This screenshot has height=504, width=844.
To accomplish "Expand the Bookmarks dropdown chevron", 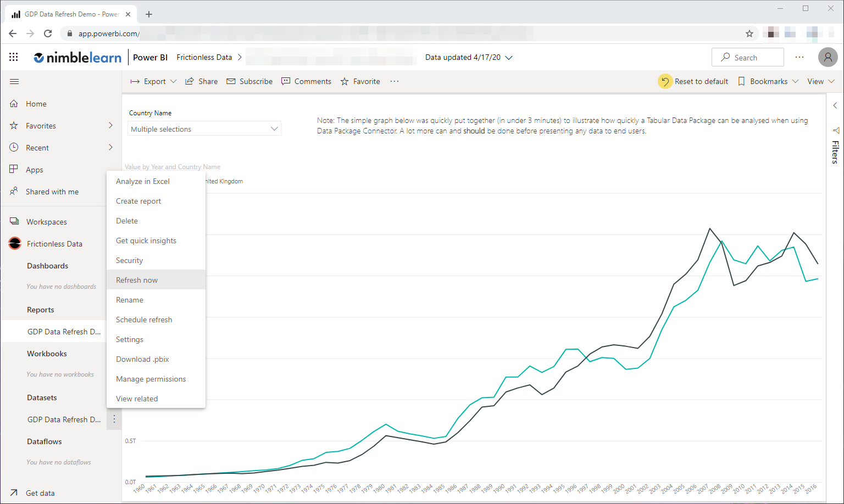I will click(795, 81).
